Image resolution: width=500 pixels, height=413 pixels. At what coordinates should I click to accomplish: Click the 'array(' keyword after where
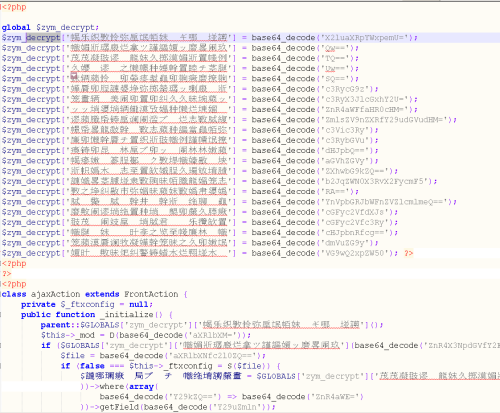point(143,387)
